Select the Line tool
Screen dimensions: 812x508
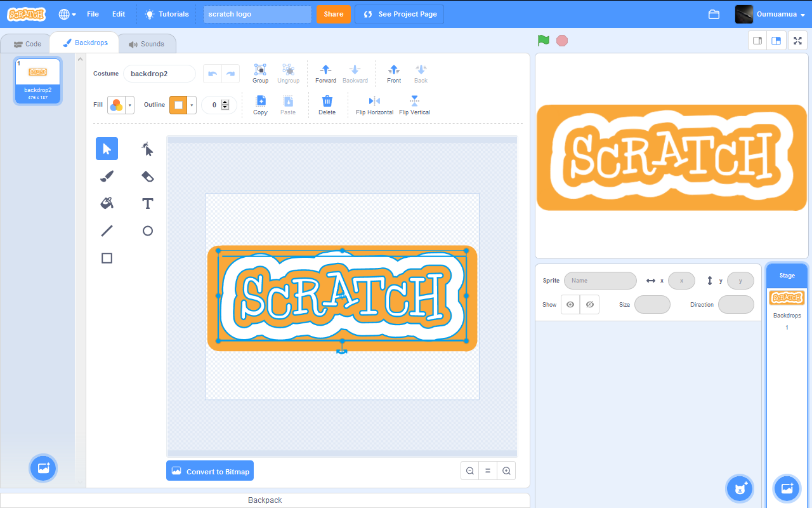pyautogui.click(x=107, y=231)
